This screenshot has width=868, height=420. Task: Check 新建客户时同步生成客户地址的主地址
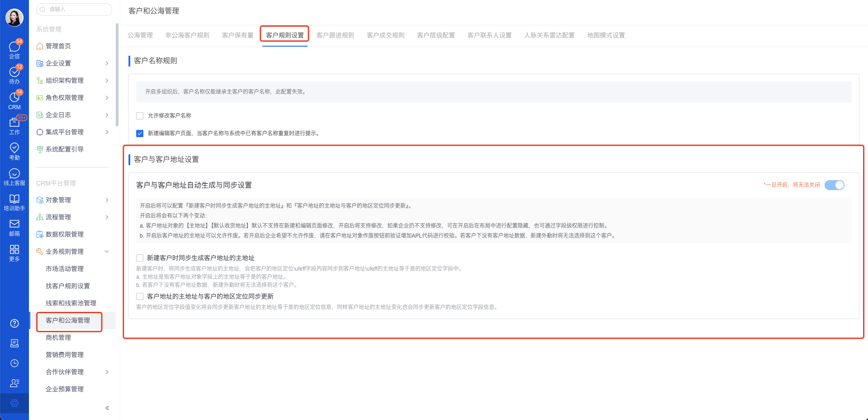point(140,258)
